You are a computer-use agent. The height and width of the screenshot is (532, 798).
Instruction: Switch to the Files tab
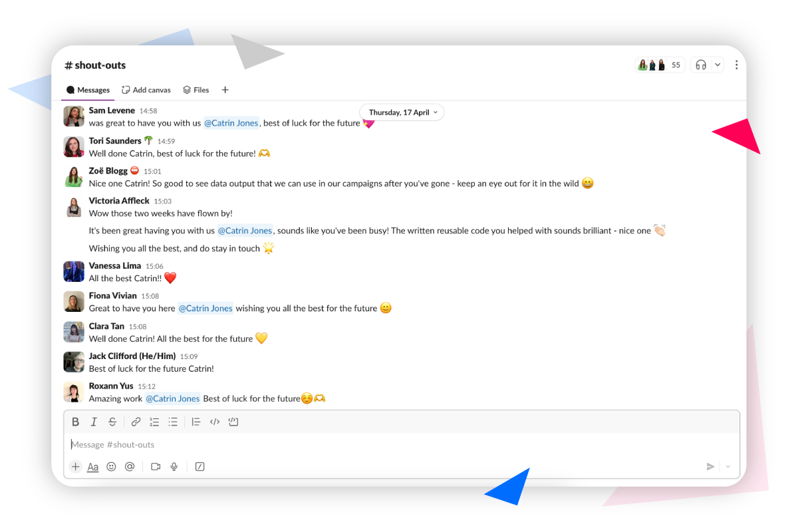[196, 90]
